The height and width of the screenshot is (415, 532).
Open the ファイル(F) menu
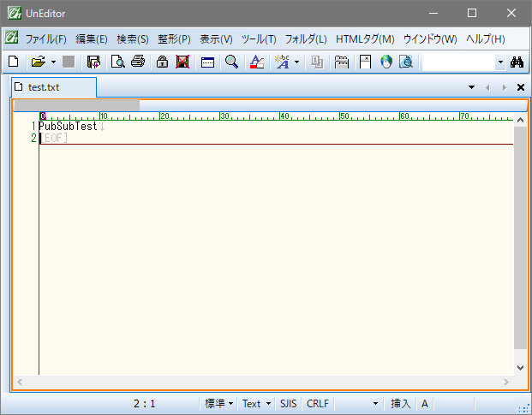click(46, 39)
